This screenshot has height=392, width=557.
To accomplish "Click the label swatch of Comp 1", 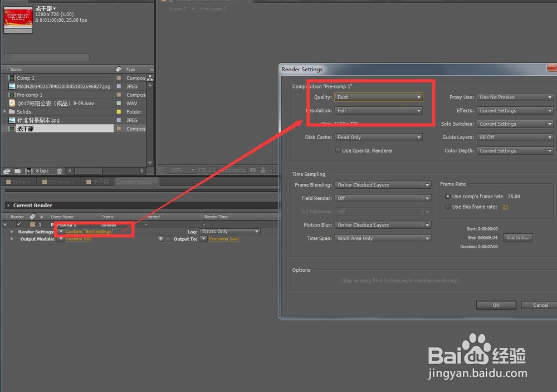I will point(119,78).
